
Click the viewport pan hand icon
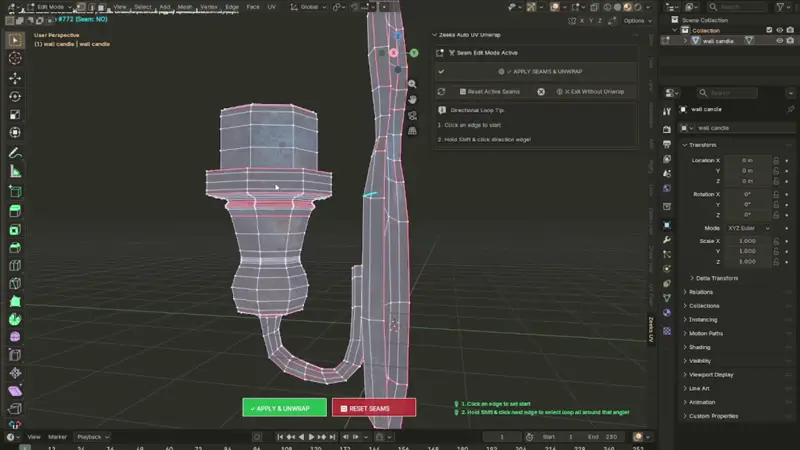coord(412,99)
